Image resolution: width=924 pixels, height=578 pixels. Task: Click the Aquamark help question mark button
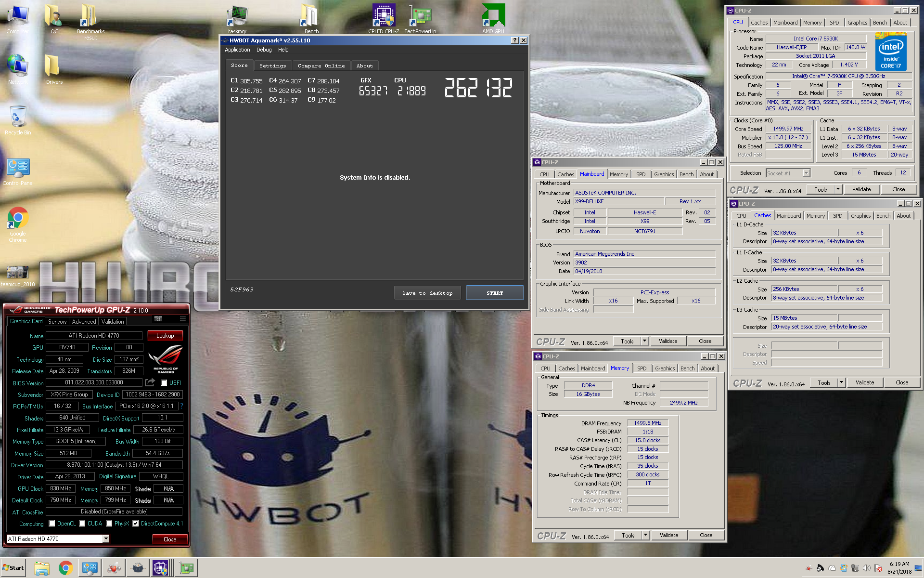[515, 40]
